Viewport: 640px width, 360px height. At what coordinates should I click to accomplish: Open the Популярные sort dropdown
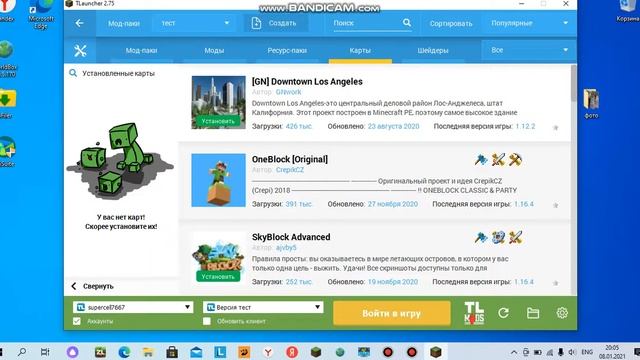[529, 23]
